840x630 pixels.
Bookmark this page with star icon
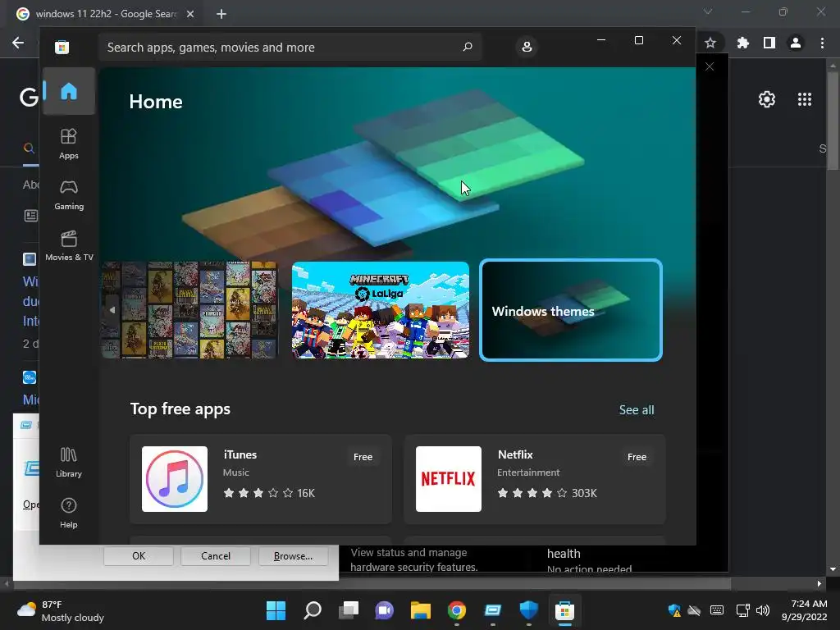point(710,43)
